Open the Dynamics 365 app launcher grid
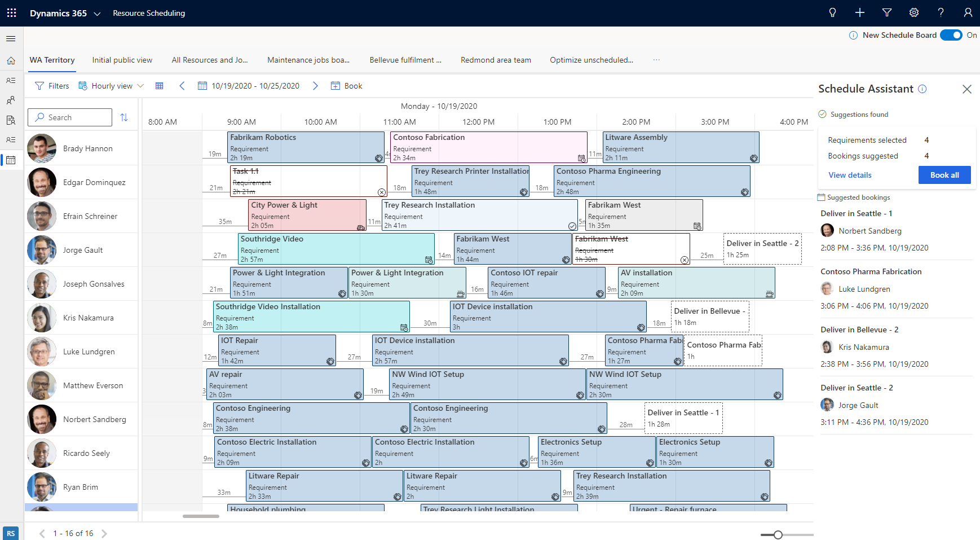 tap(11, 12)
